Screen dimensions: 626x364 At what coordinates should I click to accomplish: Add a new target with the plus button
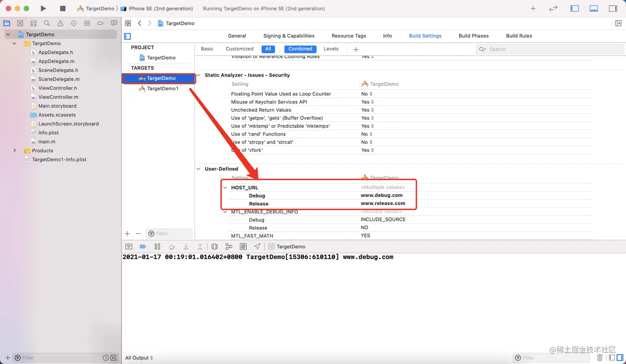[x=127, y=234]
